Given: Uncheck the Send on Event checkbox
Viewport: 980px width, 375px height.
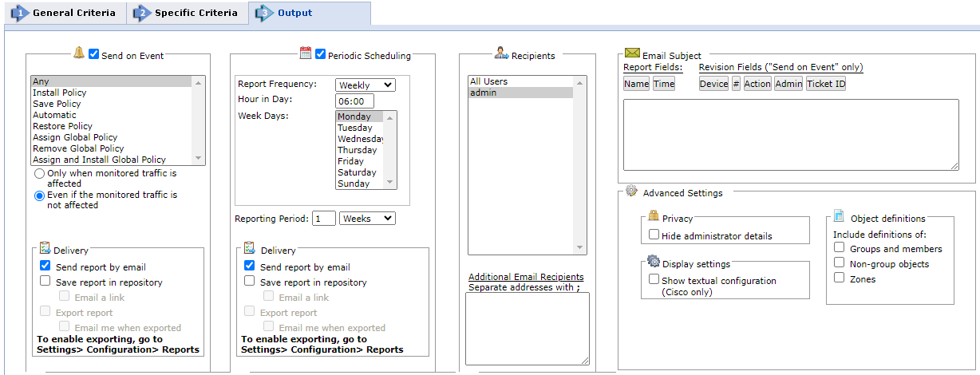Looking at the screenshot, I should tap(94, 54).
